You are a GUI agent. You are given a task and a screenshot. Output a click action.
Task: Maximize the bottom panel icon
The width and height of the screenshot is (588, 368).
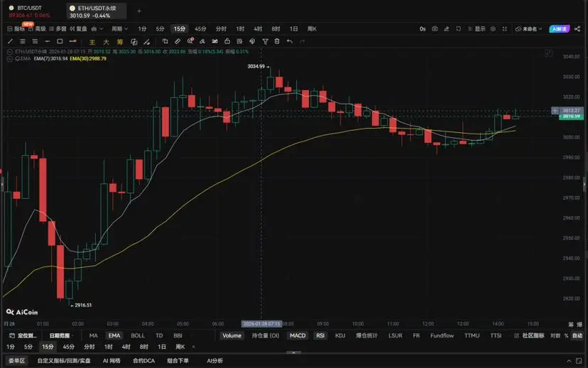[579, 361]
